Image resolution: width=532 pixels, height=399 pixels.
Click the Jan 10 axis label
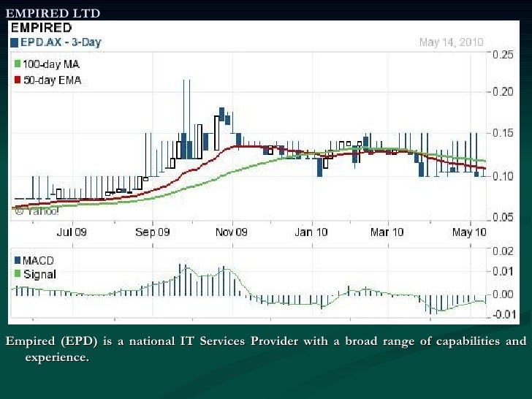point(311,232)
